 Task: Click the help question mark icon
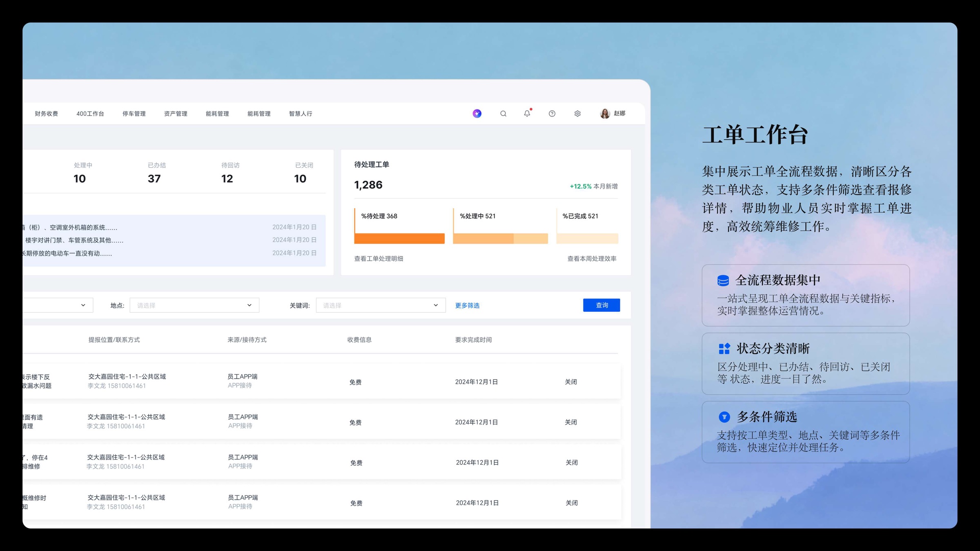[x=552, y=113]
